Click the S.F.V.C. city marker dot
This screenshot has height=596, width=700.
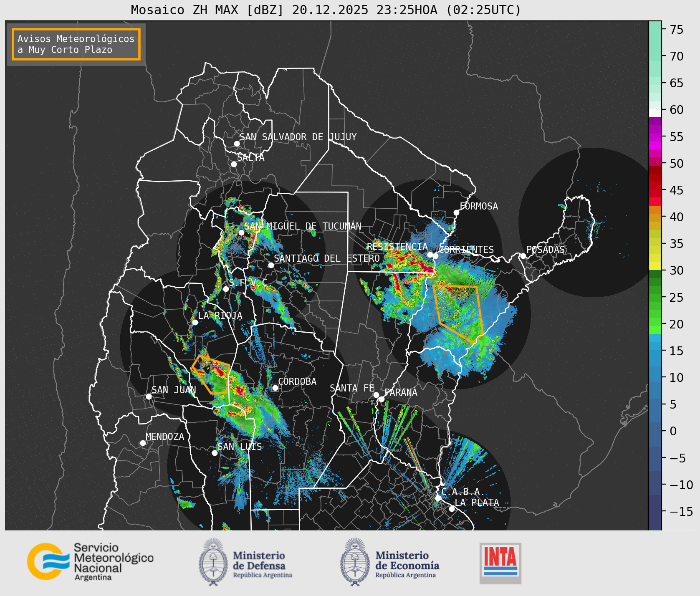pos(226,289)
